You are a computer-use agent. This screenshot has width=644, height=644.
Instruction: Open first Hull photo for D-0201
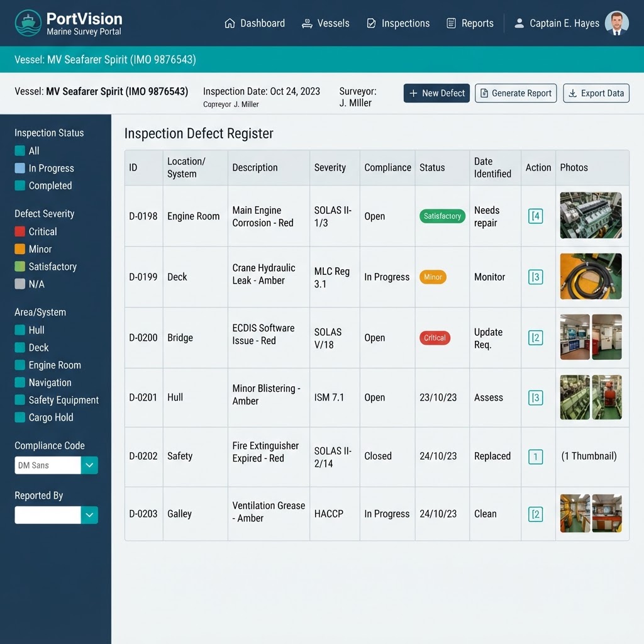click(575, 397)
